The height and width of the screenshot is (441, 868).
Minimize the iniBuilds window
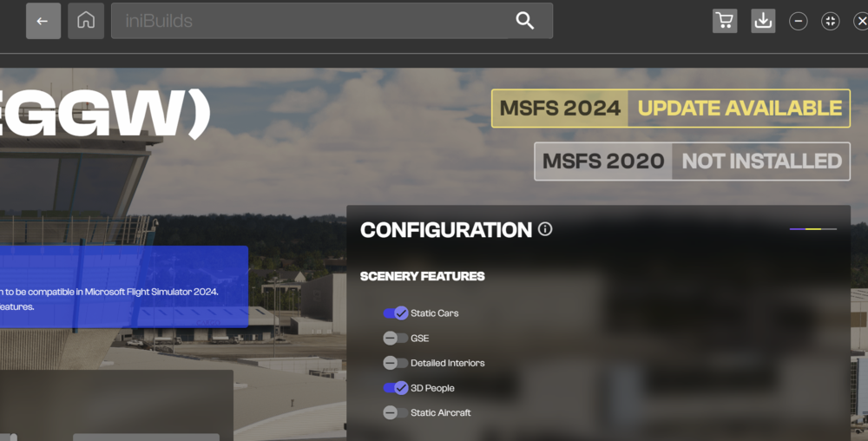point(798,22)
